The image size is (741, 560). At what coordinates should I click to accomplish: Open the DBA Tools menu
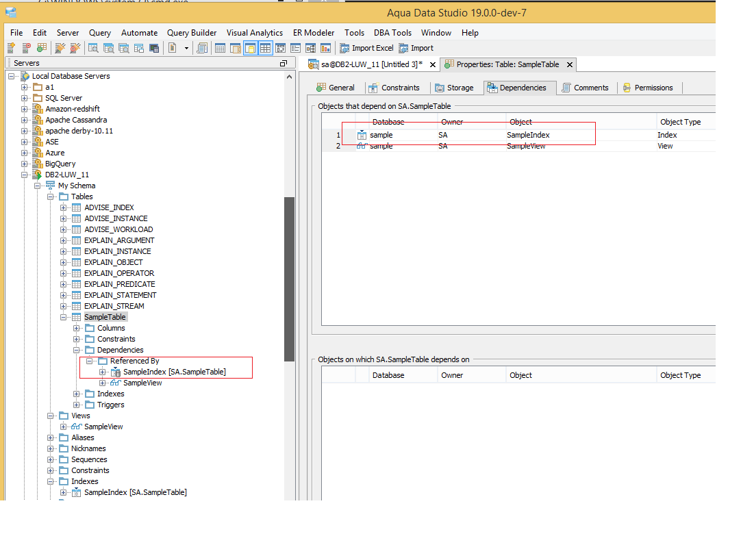392,33
